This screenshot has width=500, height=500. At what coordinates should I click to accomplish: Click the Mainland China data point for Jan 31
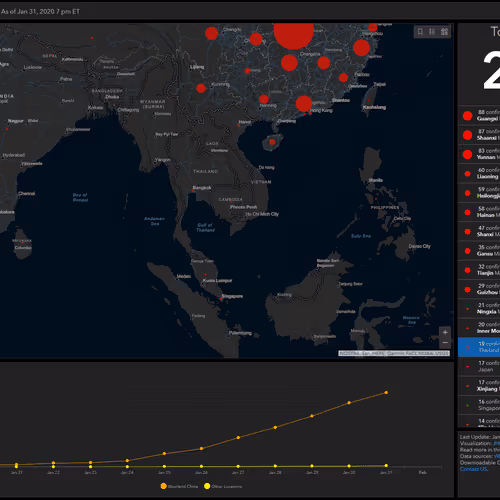coord(386,393)
